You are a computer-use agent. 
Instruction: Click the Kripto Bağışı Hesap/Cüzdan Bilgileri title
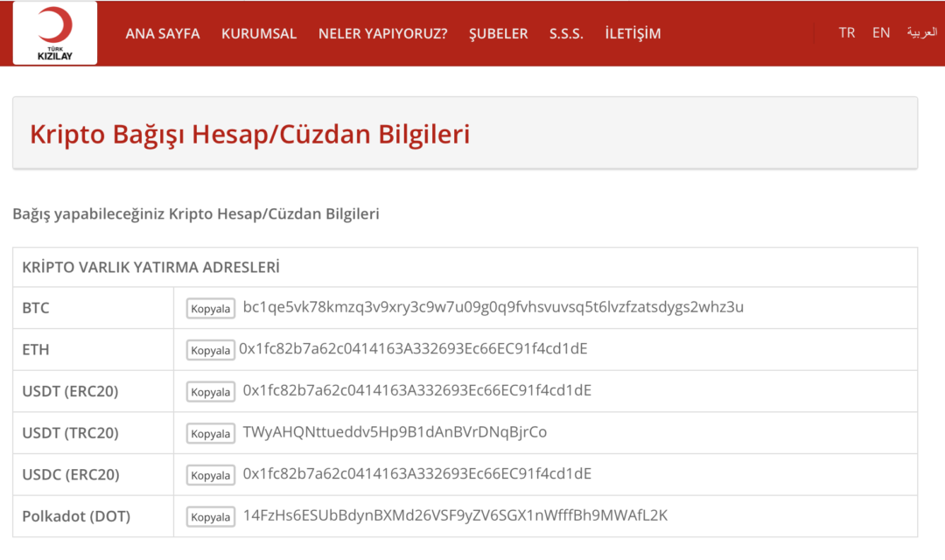(249, 134)
